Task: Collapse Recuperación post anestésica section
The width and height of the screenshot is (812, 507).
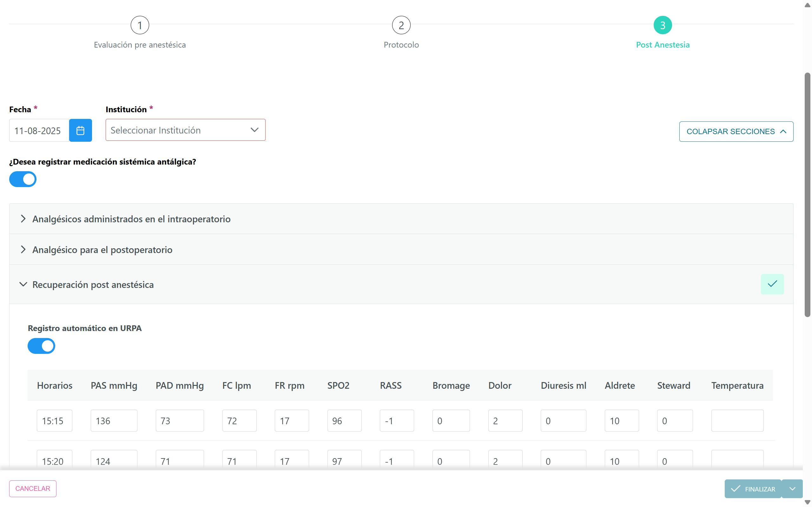Action: tap(93, 285)
